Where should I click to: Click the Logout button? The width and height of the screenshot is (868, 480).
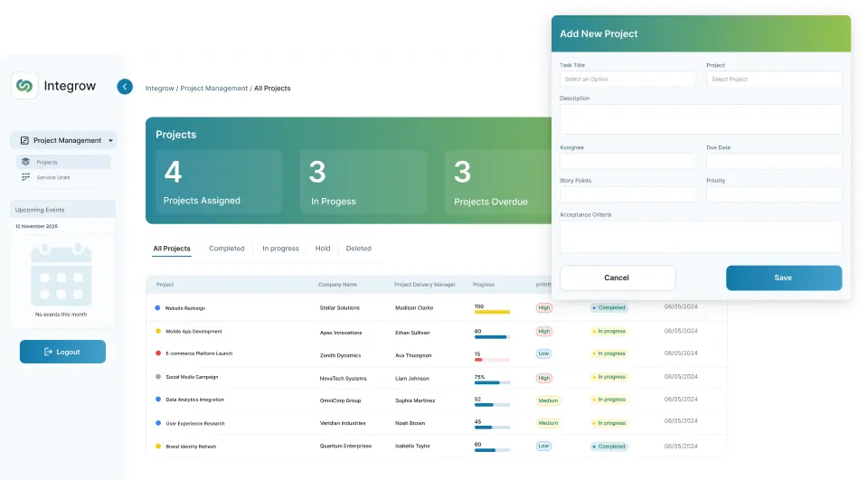coord(62,352)
